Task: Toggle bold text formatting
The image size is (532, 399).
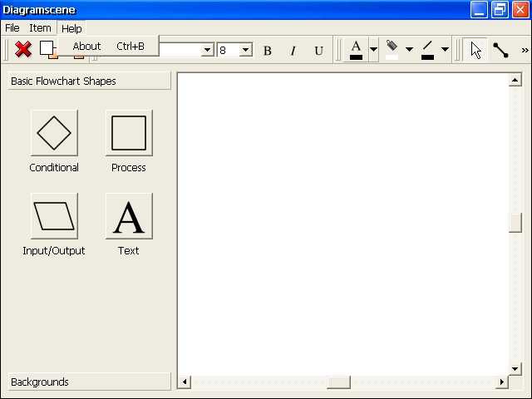Action: tap(267, 51)
